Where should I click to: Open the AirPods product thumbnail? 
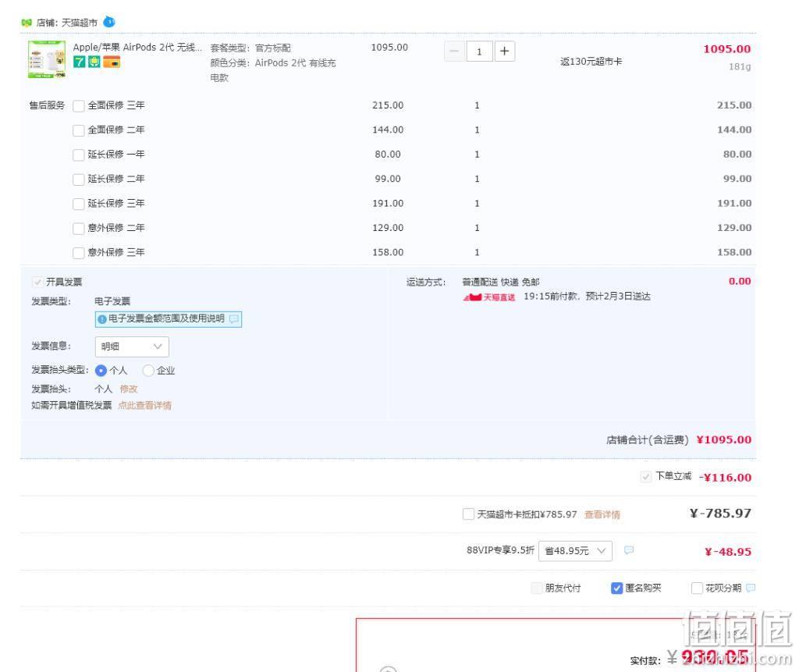coord(47,59)
